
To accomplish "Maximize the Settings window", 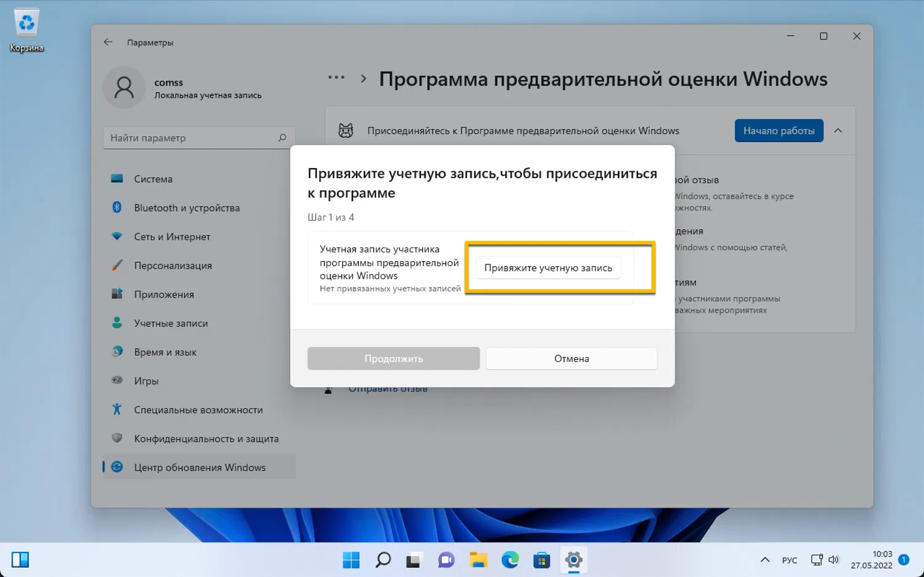I will (824, 36).
